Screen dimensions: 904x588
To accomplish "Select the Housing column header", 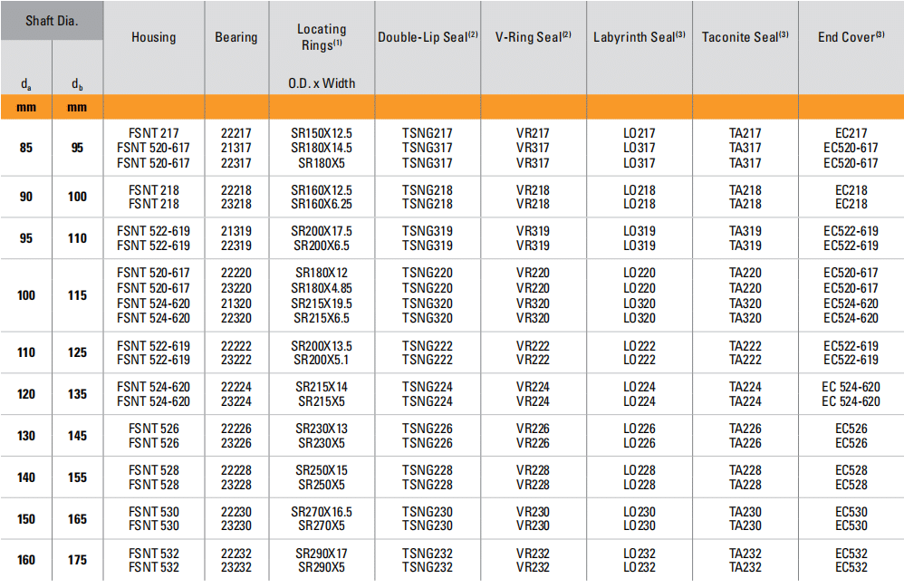I will tap(153, 37).
